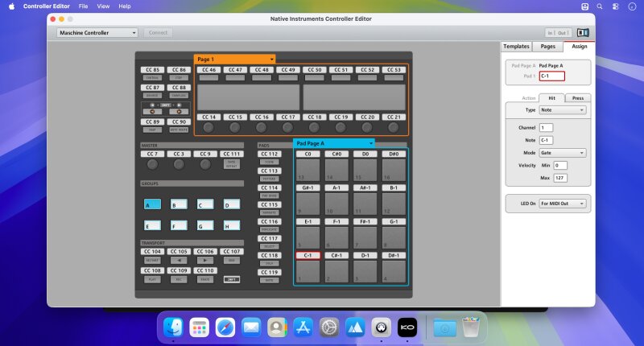Select the CC 19 knob
Screen dimensions: 644x346
click(341, 128)
